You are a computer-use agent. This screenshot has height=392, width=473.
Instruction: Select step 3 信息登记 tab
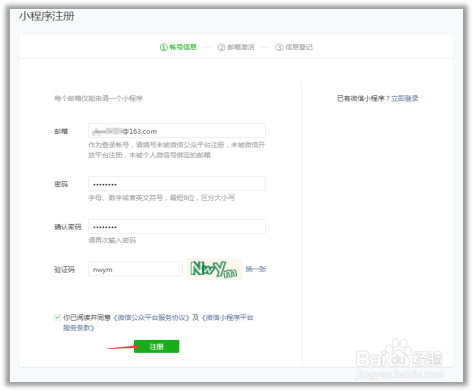coord(294,47)
